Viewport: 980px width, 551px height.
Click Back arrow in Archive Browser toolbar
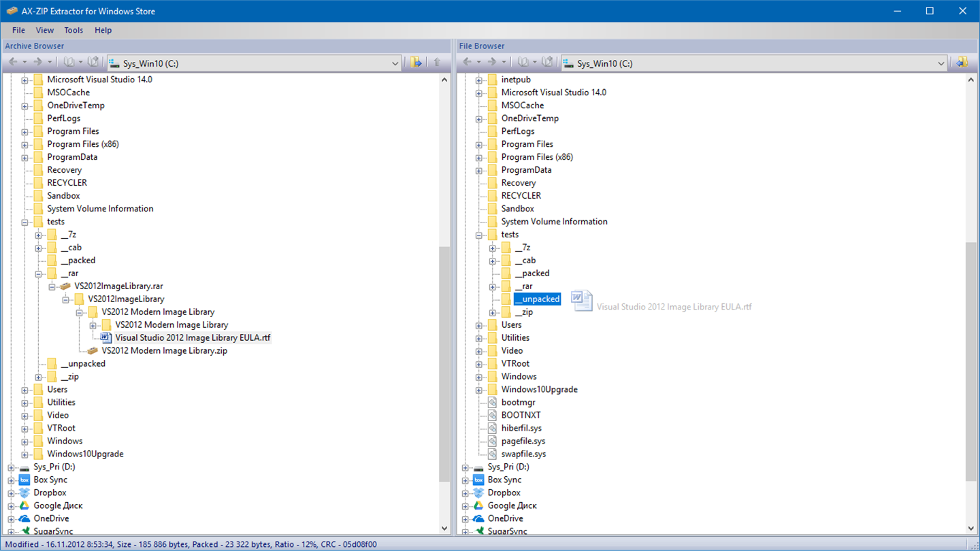pos(13,63)
